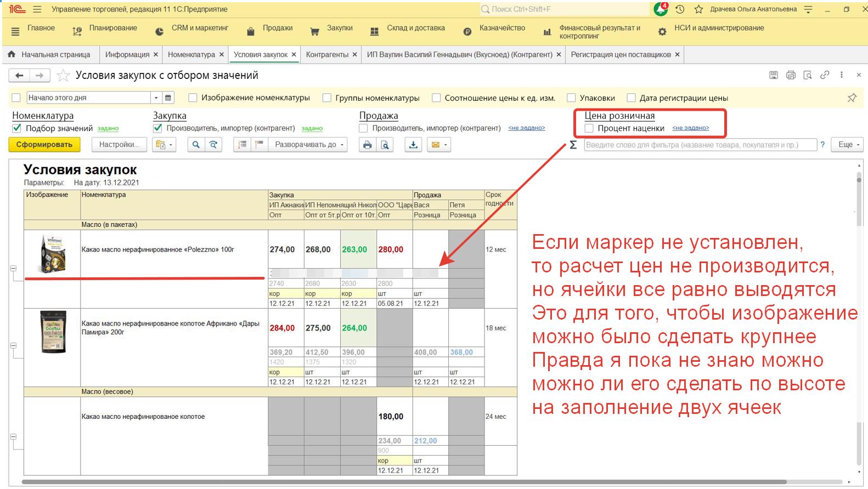Add the current page to favorites
The width and height of the screenshot is (868, 489).
coord(64,75)
